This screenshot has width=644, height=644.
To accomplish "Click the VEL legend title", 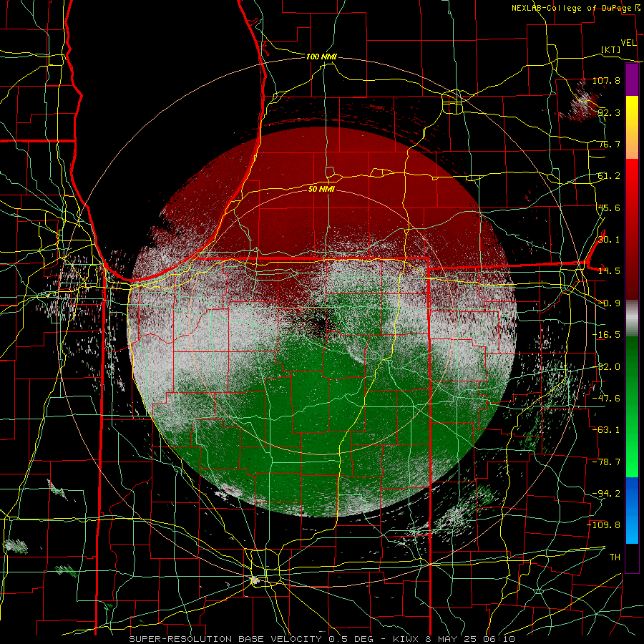I will (x=628, y=43).
